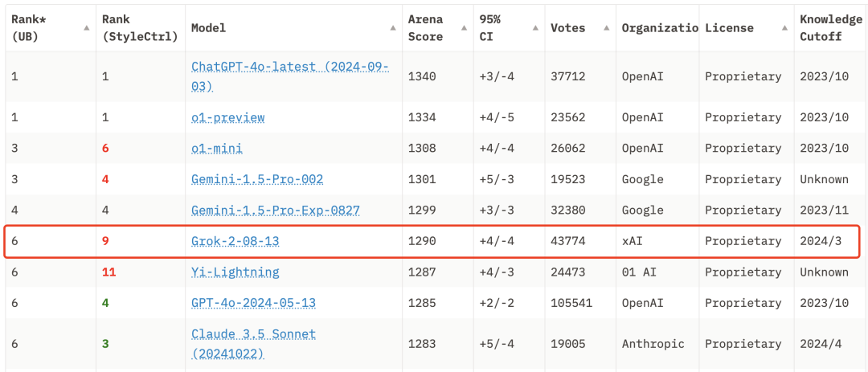Click xAI organization cell
Screen dimensions: 868x372
[632, 241]
